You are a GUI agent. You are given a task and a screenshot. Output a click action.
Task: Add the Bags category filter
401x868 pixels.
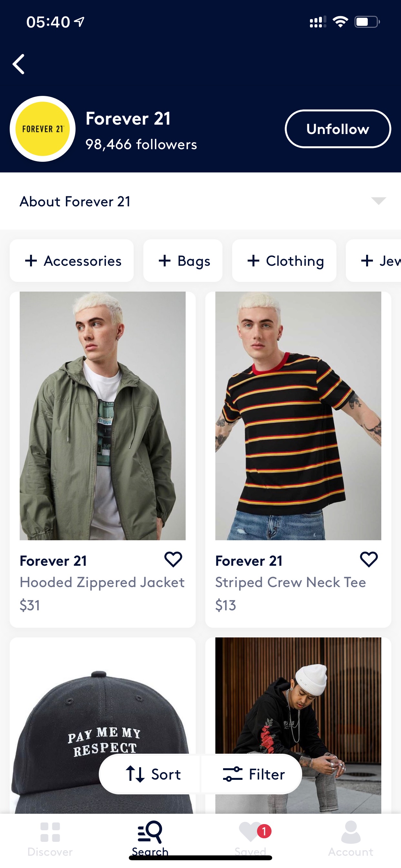coord(183,261)
